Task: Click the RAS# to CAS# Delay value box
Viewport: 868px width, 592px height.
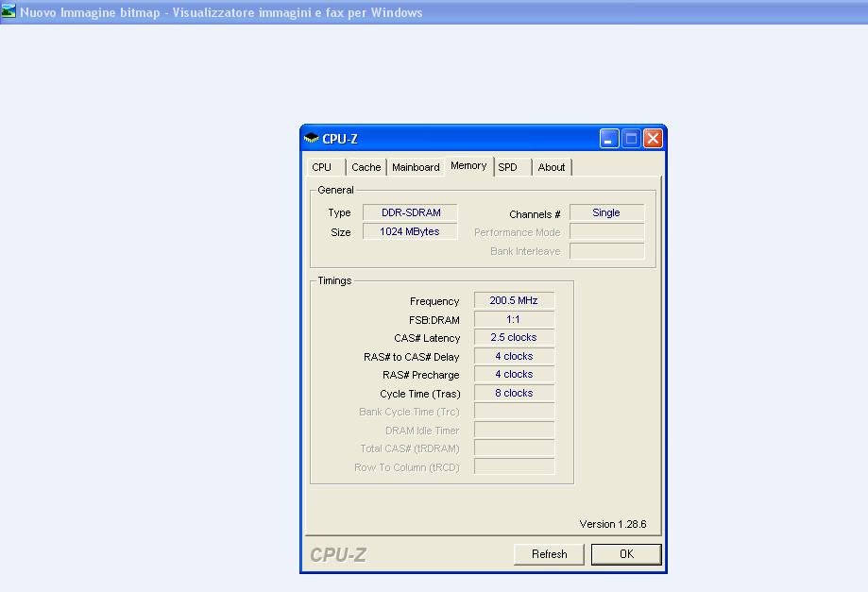Action: tap(514, 356)
